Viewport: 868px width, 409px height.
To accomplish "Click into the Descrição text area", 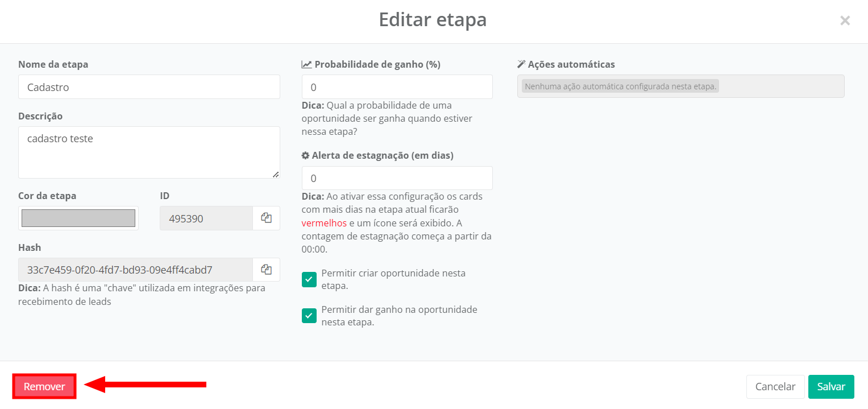I will pyautogui.click(x=149, y=152).
